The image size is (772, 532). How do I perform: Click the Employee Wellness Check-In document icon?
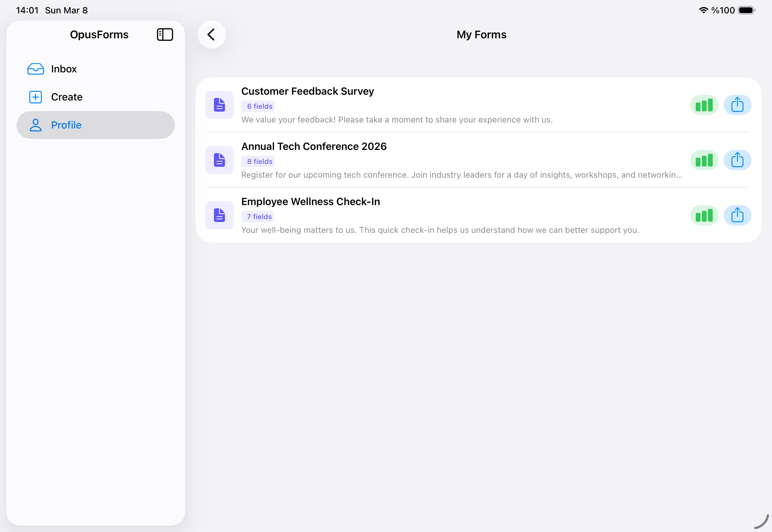coord(219,215)
